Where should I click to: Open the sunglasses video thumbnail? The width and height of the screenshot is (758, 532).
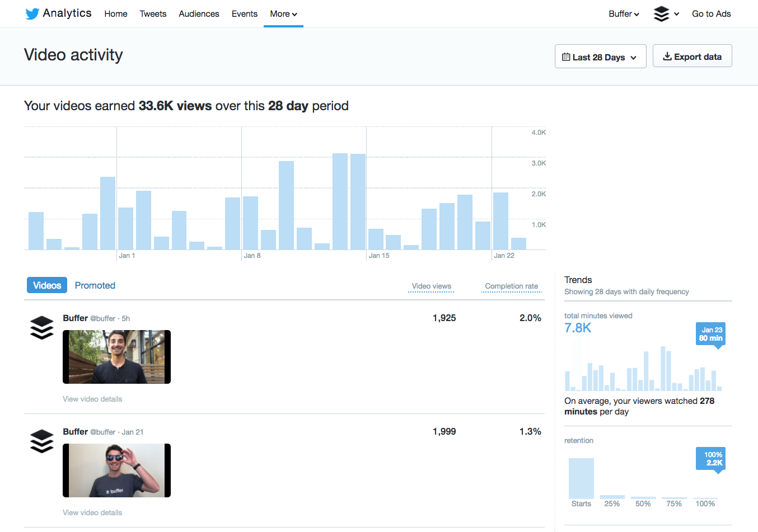pos(116,470)
